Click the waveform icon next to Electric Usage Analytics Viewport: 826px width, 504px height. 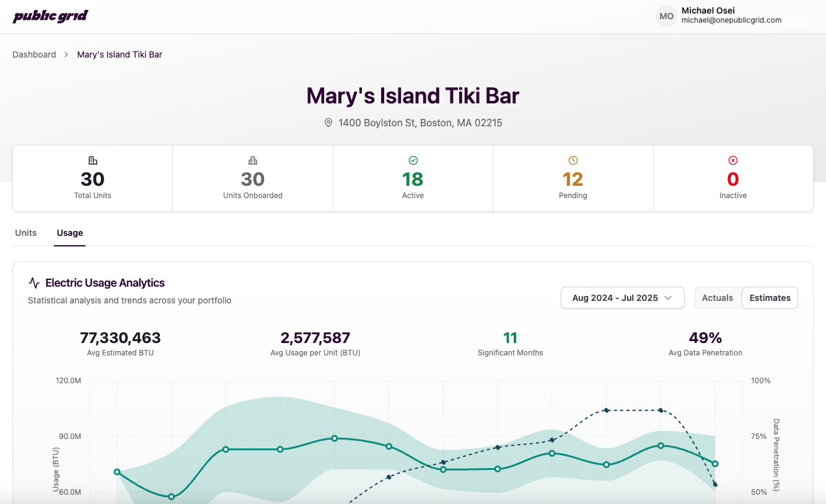tap(33, 282)
